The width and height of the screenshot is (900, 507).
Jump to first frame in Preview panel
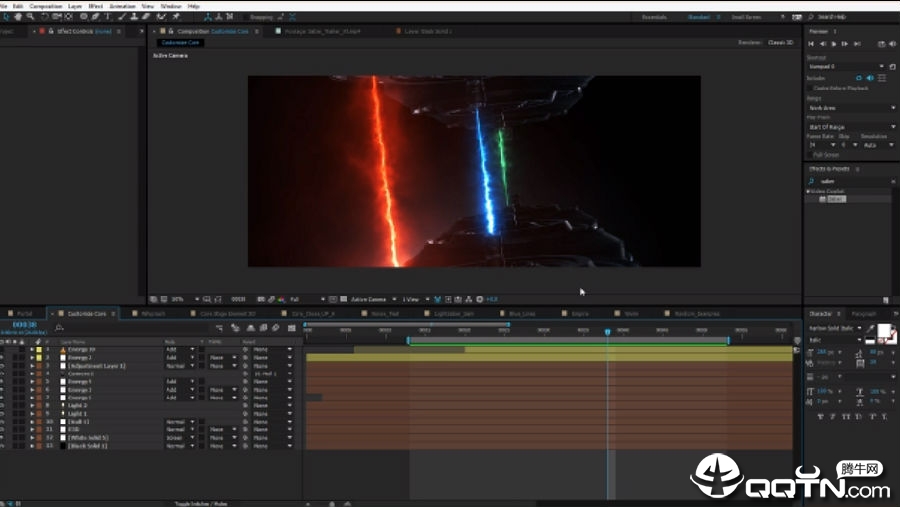[812, 44]
